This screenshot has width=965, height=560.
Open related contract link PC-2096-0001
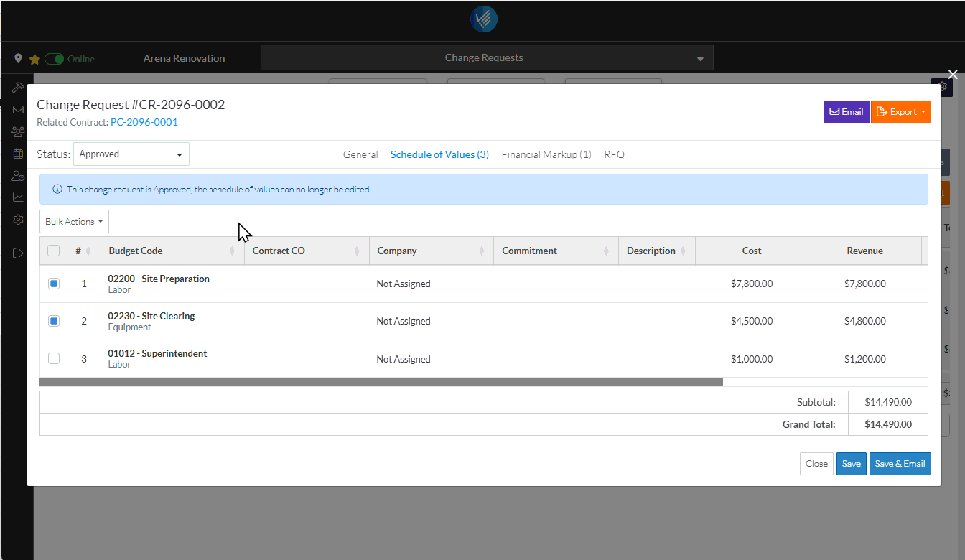pyautogui.click(x=144, y=122)
